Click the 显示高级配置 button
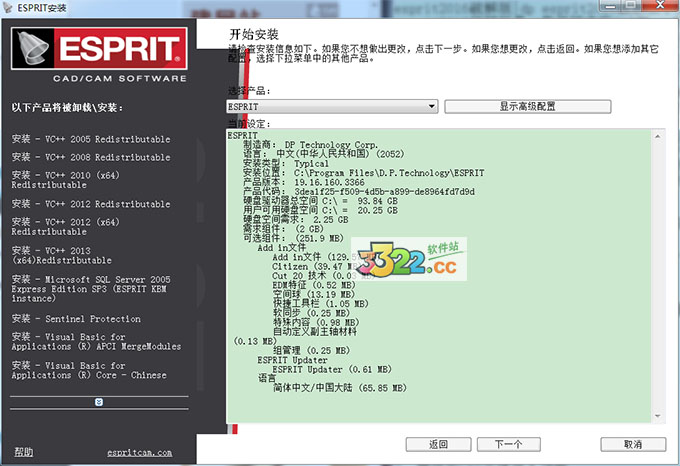The height and width of the screenshot is (466, 680). click(x=528, y=107)
